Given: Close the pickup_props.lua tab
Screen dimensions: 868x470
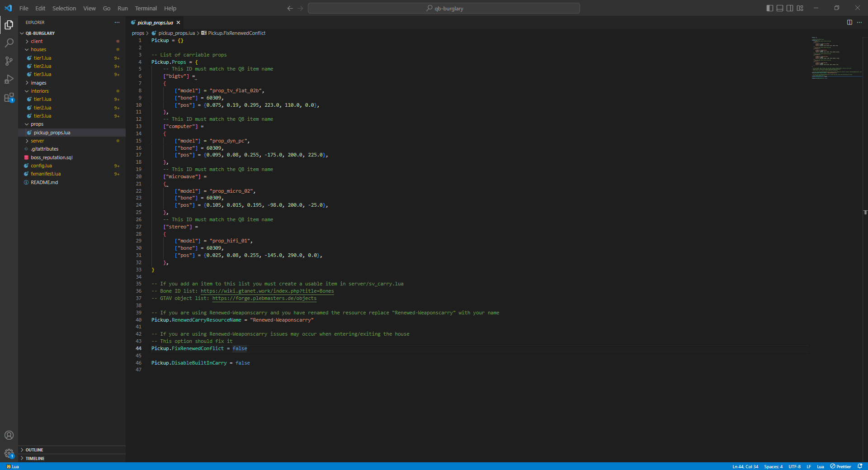Looking at the screenshot, I should 179,23.
